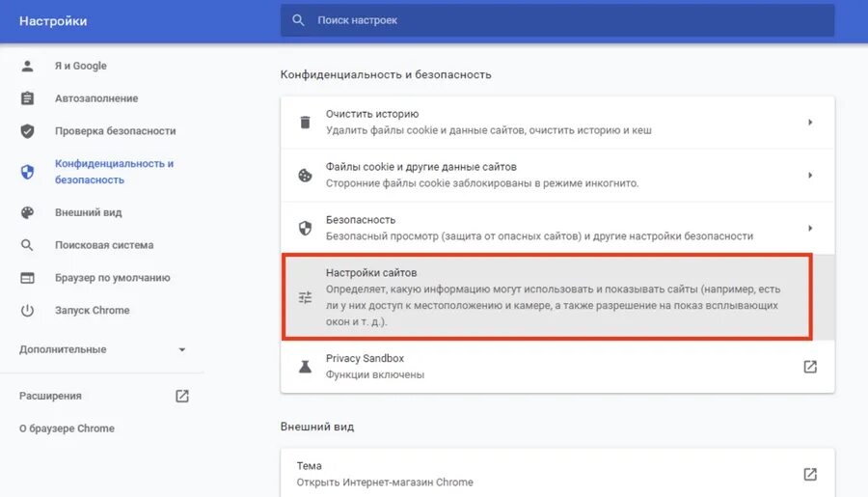Click the Внешний вид section heading in main panel
The image size is (868, 497).
click(317, 427)
